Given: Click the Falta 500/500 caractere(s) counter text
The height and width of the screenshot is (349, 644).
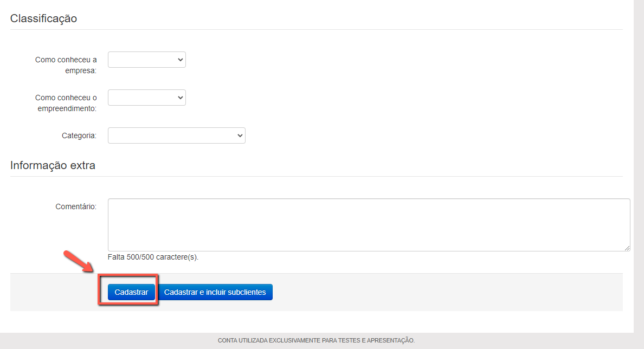Looking at the screenshot, I should [153, 257].
